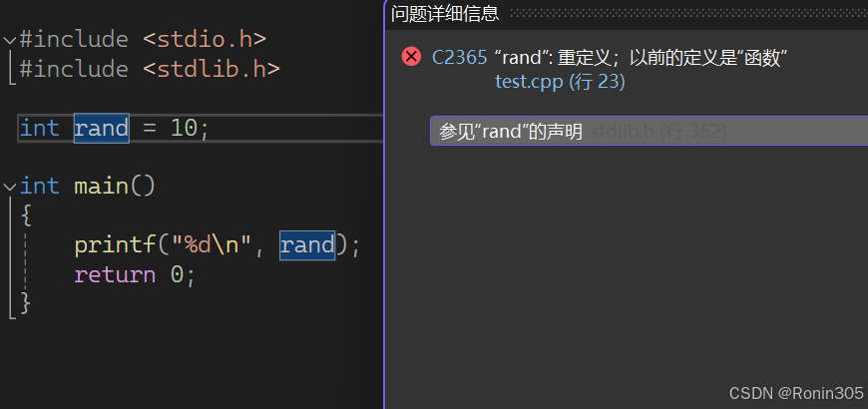Click the highlighted rand in the variable declaration
868x409 pixels.
tap(102, 129)
